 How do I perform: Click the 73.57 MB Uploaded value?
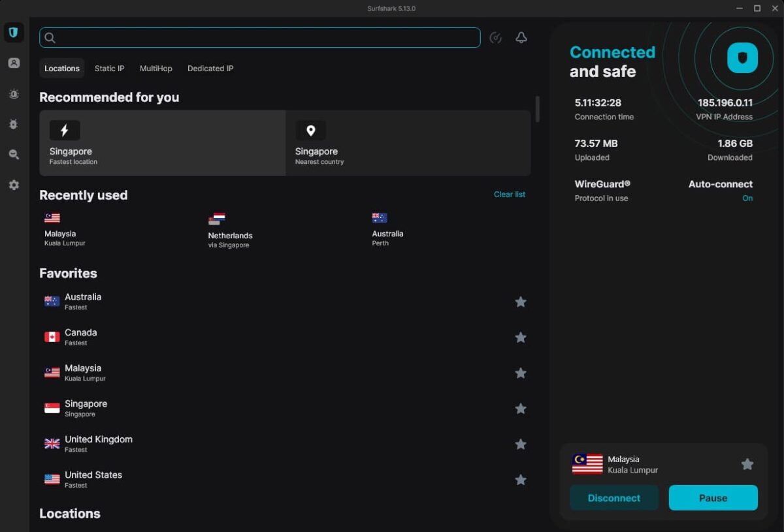pos(596,144)
